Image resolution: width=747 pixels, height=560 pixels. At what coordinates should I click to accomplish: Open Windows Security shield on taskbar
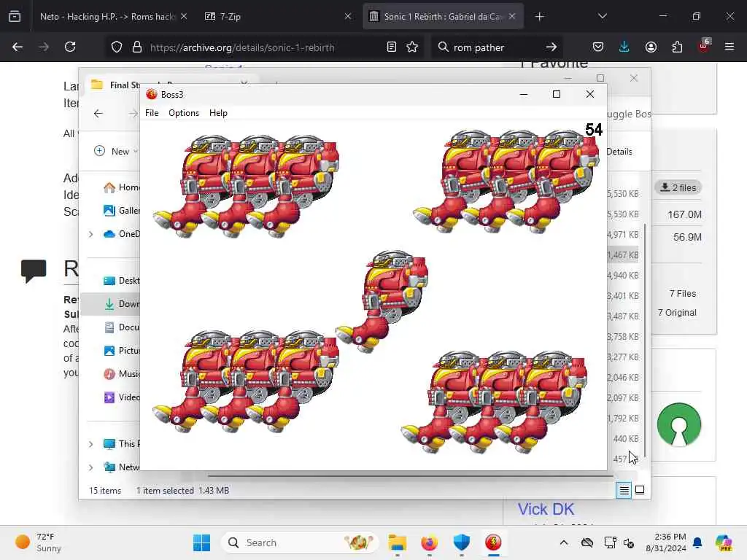pos(461,542)
